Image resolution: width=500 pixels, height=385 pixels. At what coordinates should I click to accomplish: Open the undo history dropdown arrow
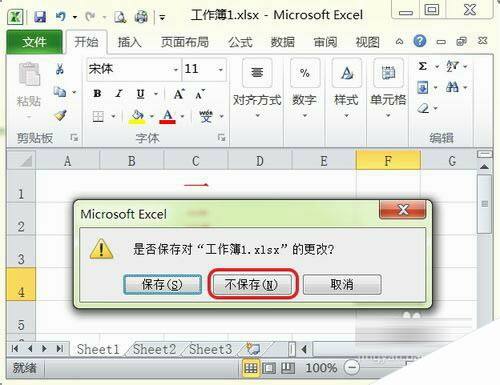tap(75, 17)
